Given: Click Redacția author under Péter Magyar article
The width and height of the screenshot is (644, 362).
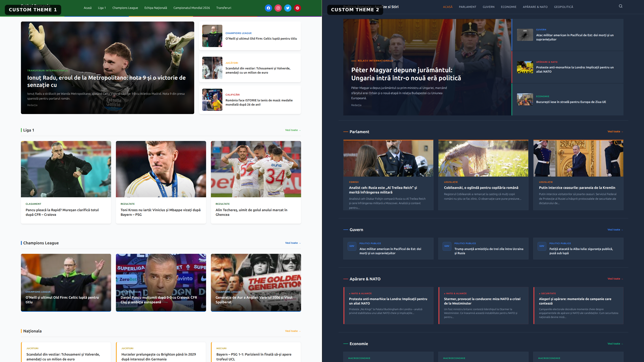Looking at the screenshot, I should [356, 105].
